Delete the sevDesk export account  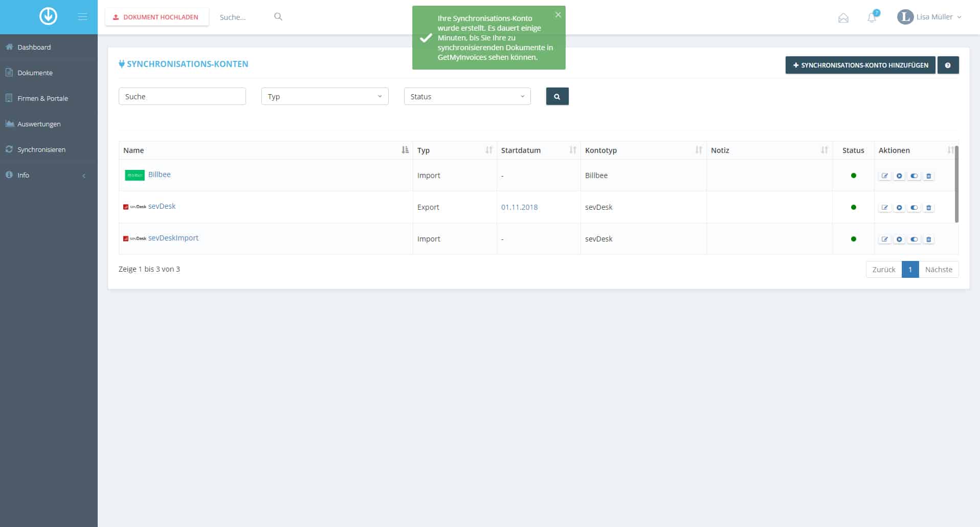(x=929, y=208)
